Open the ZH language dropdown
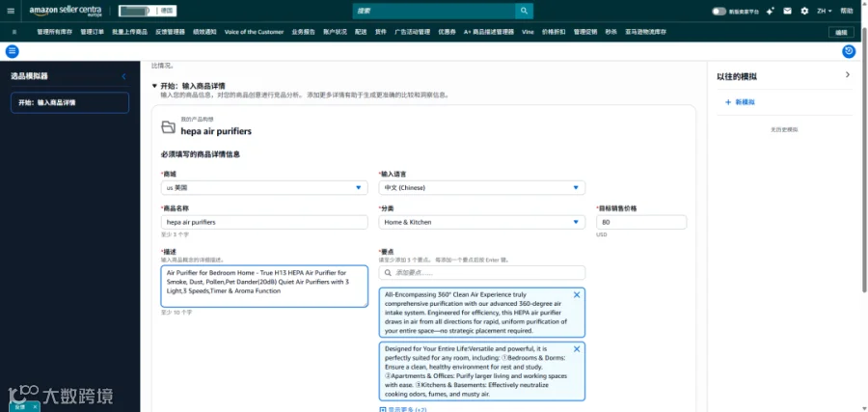868x412 pixels. pyautogui.click(x=825, y=11)
